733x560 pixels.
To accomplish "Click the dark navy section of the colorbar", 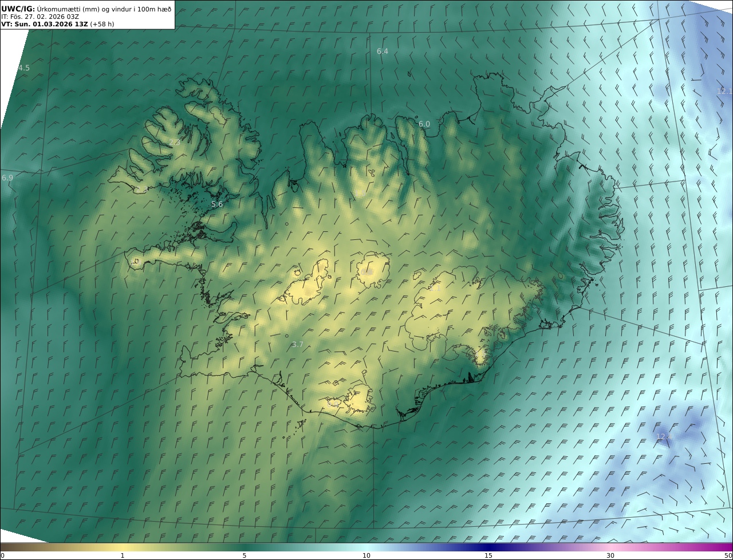I will pos(488,547).
